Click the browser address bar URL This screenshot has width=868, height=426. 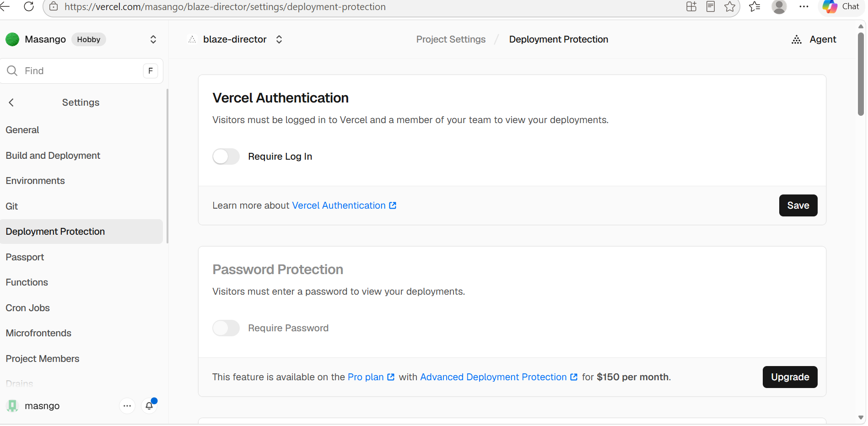pos(225,6)
